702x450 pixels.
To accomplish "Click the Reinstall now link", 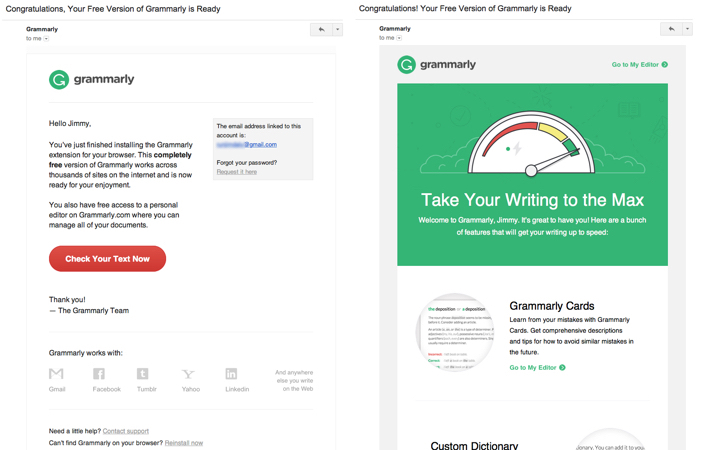I will [x=183, y=442].
